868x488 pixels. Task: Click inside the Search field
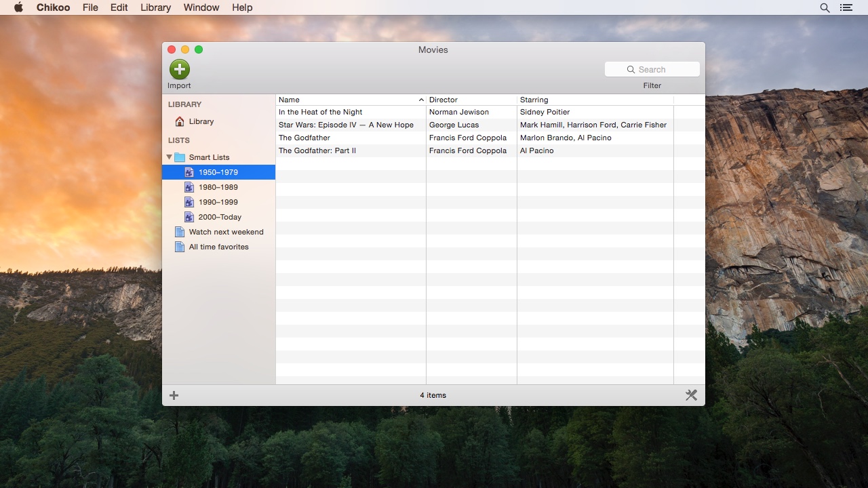[651, 69]
